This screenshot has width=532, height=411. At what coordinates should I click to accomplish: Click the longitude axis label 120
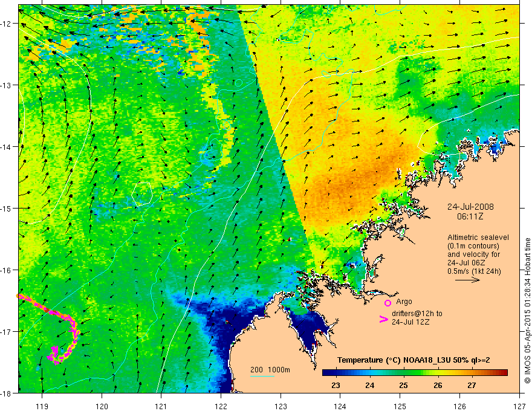point(102,406)
